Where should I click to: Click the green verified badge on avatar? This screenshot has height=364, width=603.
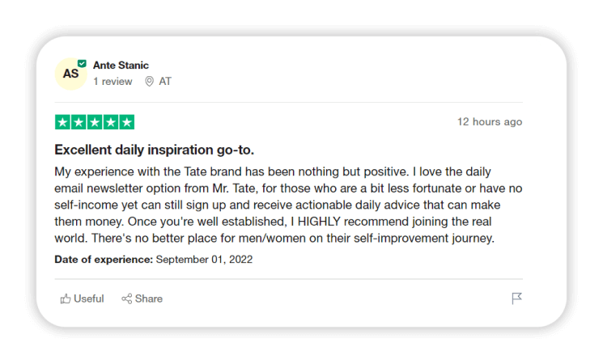[82, 63]
